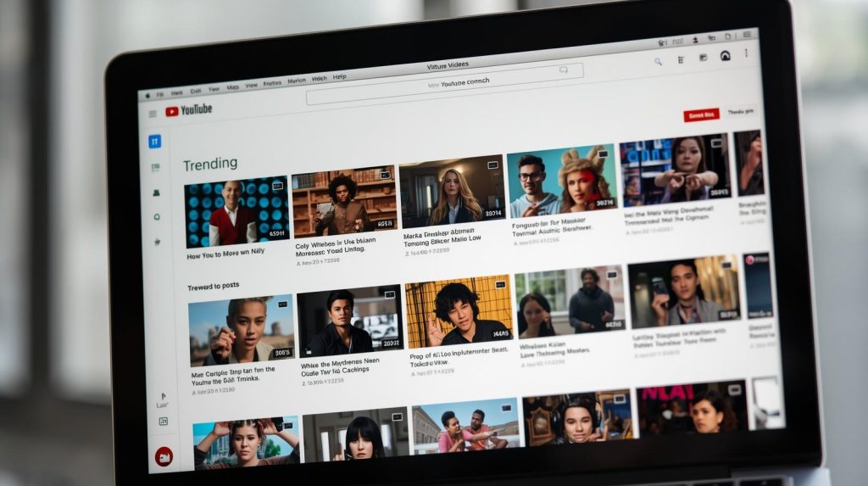Open the 'Mae Coriglie Sinp' video thumbnail
This screenshot has height=486, width=868.
[241, 330]
